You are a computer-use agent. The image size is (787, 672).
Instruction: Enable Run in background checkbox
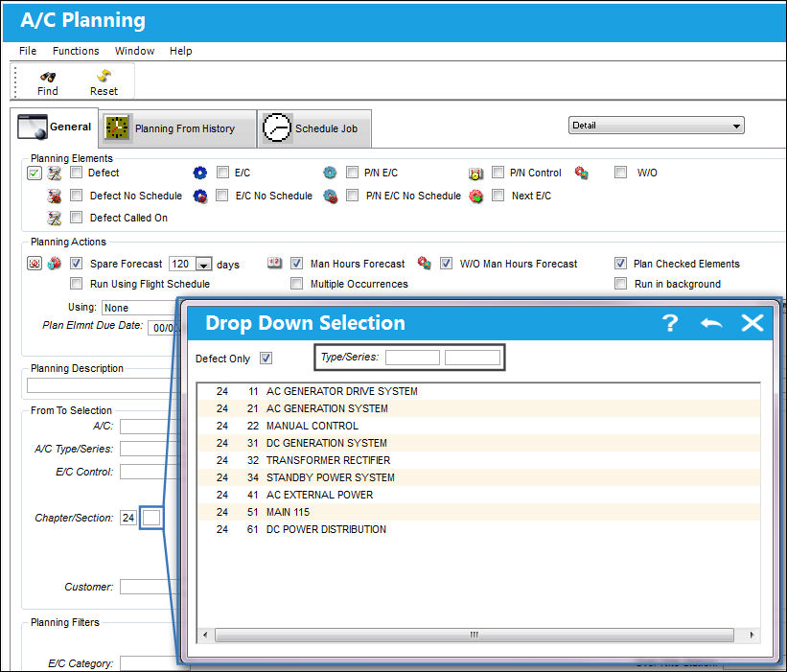(x=621, y=284)
